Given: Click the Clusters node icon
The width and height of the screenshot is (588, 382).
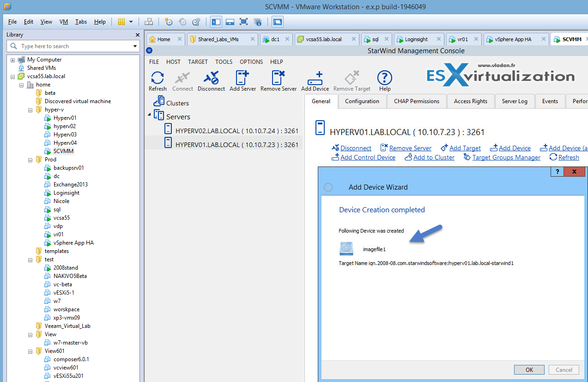Looking at the screenshot, I should pyautogui.click(x=159, y=101).
